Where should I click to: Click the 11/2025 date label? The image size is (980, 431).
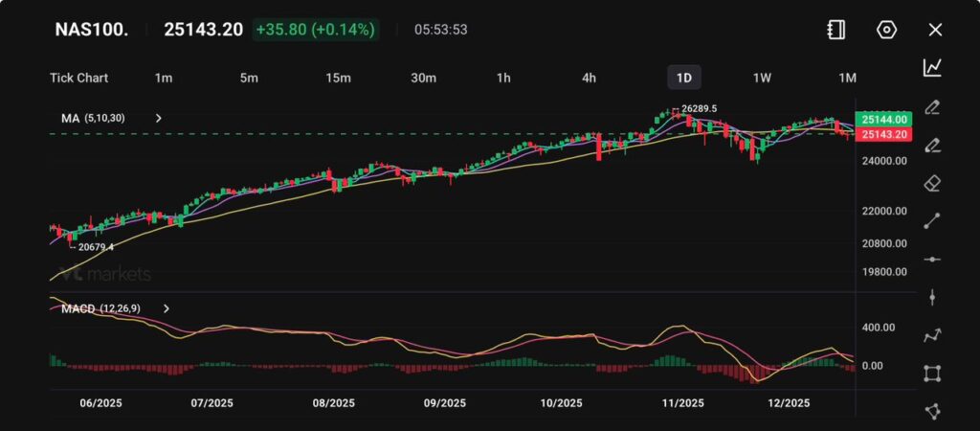pyautogui.click(x=682, y=403)
